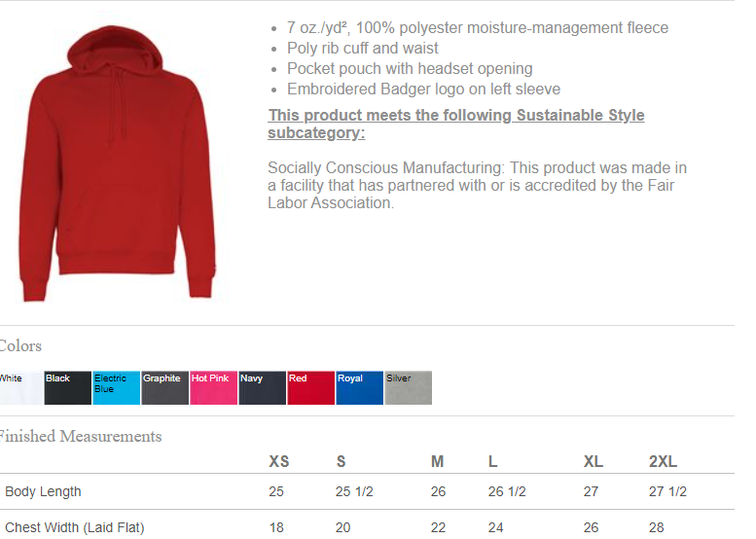Click the M size column header
Image resolution: width=756 pixels, height=539 pixels.
pyautogui.click(x=437, y=461)
